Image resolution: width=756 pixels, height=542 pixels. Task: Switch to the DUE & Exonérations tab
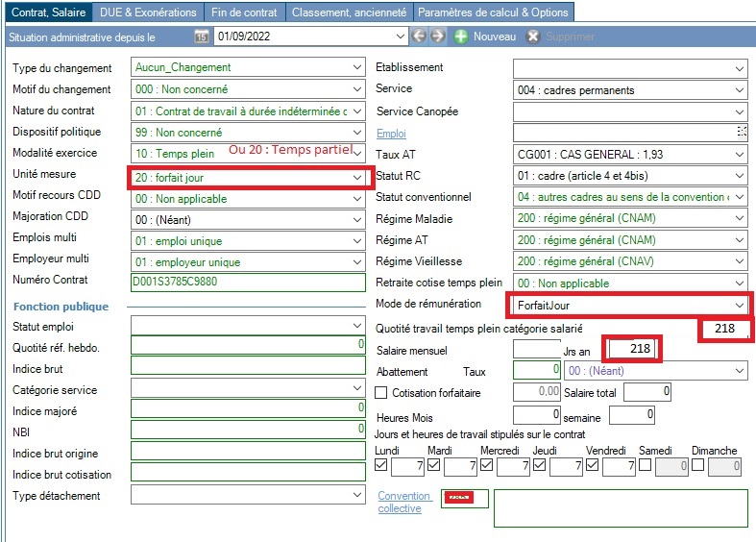148,12
